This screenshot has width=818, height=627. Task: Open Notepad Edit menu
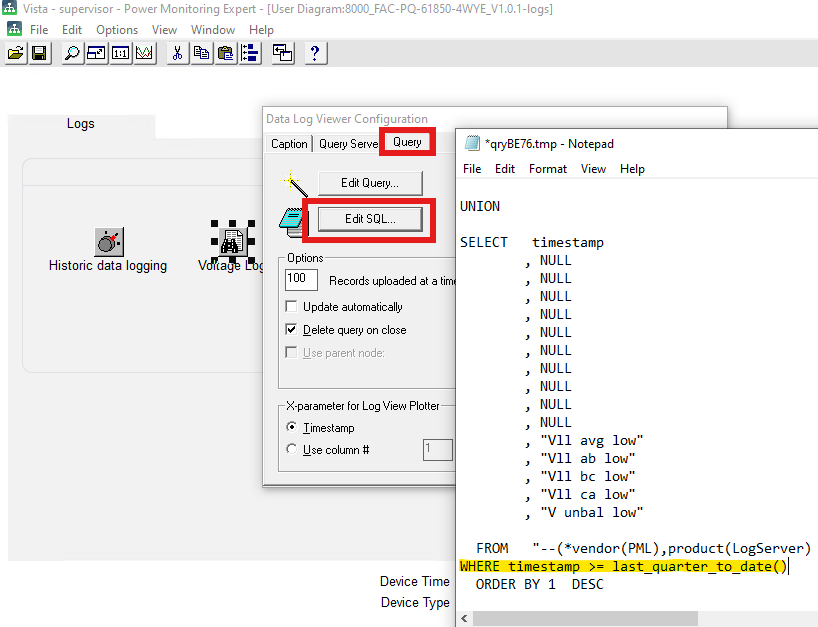pyautogui.click(x=505, y=169)
